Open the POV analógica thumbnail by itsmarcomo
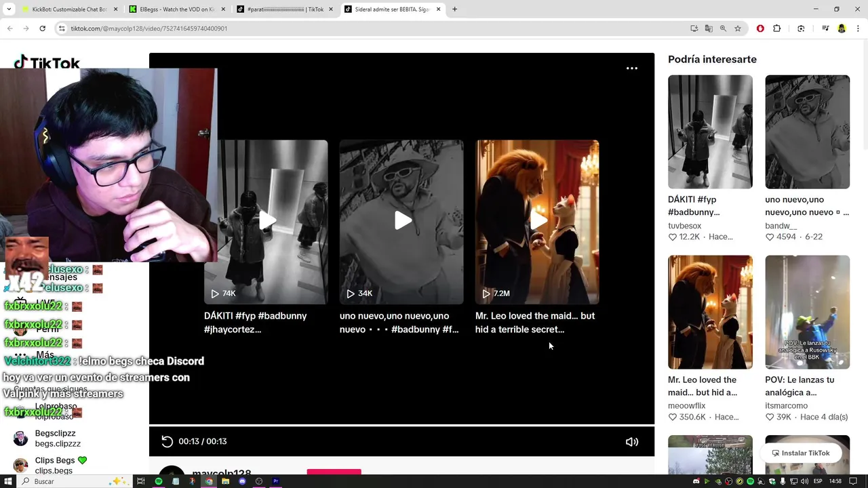This screenshot has width=868, height=488. coord(807,312)
